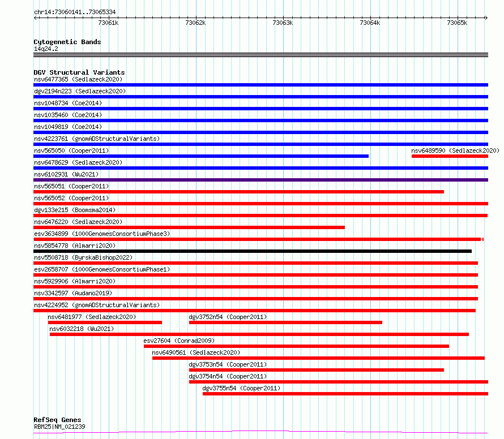Click the nsv565051 (Cooper2011) label
Viewport: 504px width, 439px height.
click(71, 186)
